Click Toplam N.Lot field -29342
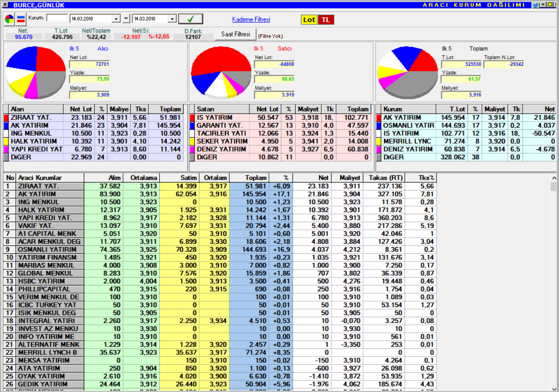 pyautogui.click(x=504, y=64)
